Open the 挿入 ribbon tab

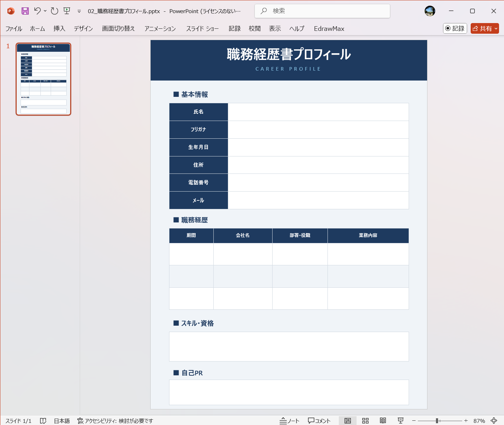click(x=59, y=29)
